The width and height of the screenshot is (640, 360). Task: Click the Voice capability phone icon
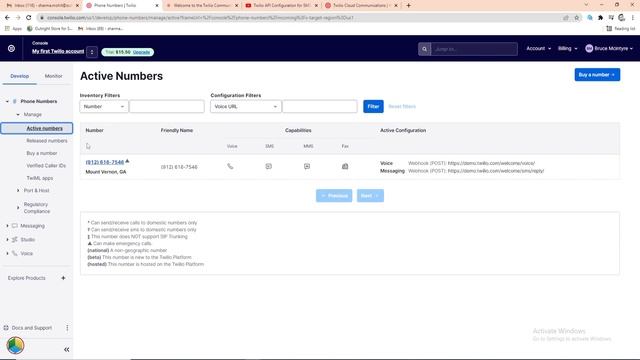230,167
